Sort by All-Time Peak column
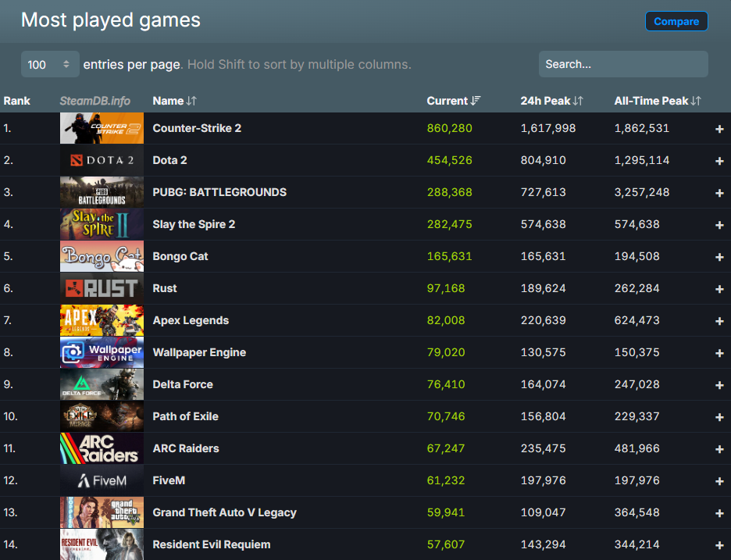Image resolution: width=731 pixels, height=560 pixels. [657, 101]
